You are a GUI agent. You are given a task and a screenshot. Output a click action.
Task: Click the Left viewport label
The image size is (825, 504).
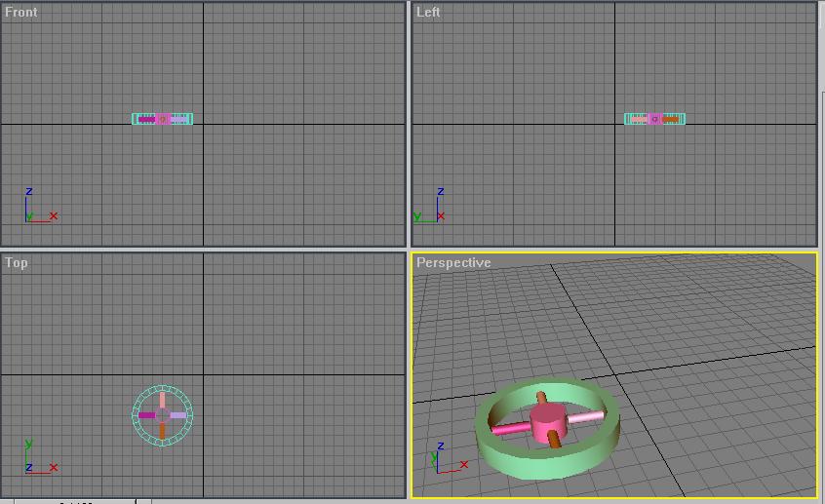click(428, 12)
